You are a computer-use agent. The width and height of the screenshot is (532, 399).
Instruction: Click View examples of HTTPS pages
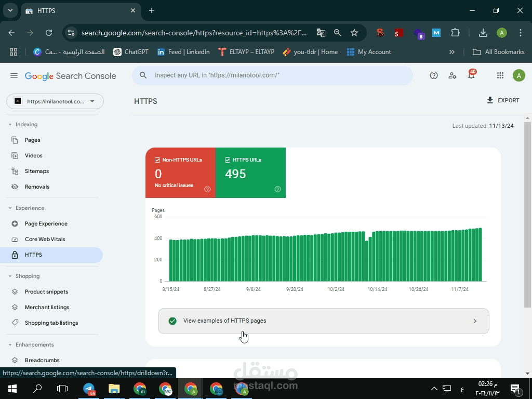click(x=324, y=321)
